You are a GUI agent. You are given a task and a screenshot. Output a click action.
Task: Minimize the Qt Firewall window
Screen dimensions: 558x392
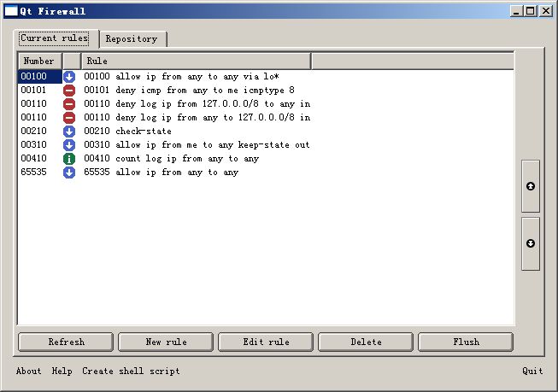tap(516, 11)
